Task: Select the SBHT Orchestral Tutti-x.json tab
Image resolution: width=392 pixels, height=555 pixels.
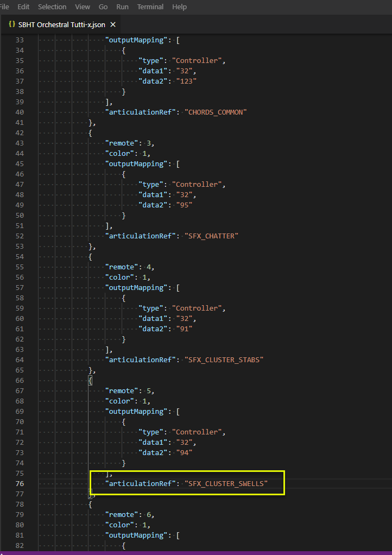Action: click(x=60, y=24)
